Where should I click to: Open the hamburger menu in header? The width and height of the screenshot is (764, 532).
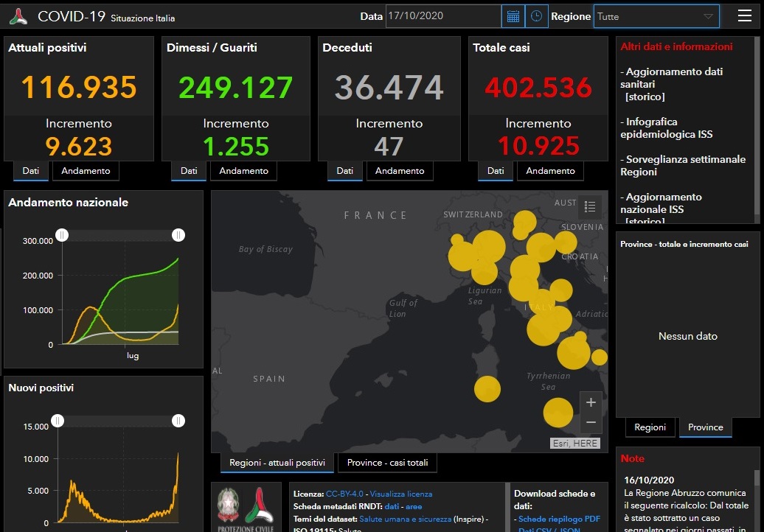(745, 15)
